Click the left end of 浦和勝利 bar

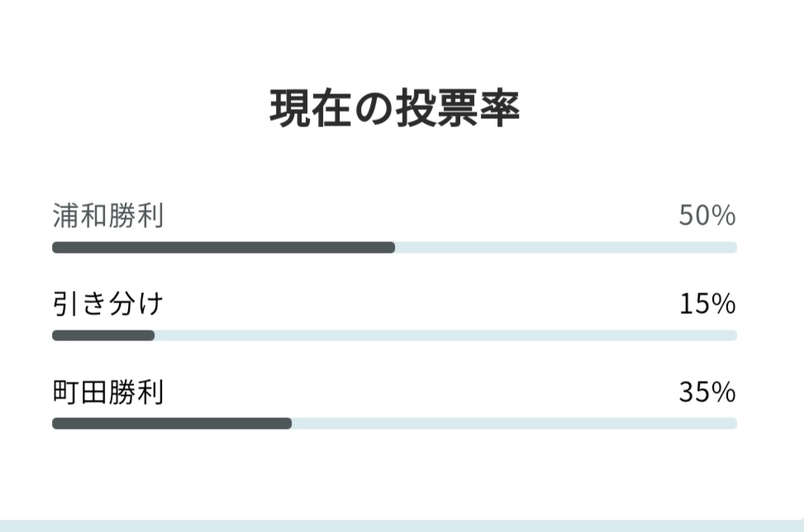tap(56, 248)
